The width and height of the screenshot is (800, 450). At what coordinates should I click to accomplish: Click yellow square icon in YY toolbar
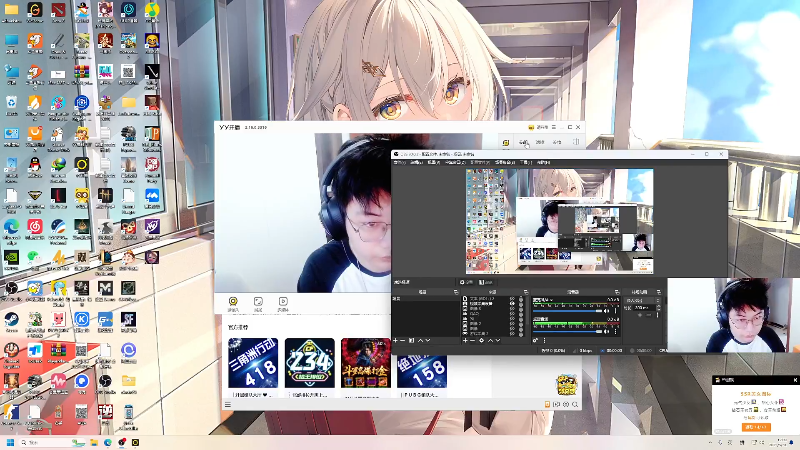[506, 143]
